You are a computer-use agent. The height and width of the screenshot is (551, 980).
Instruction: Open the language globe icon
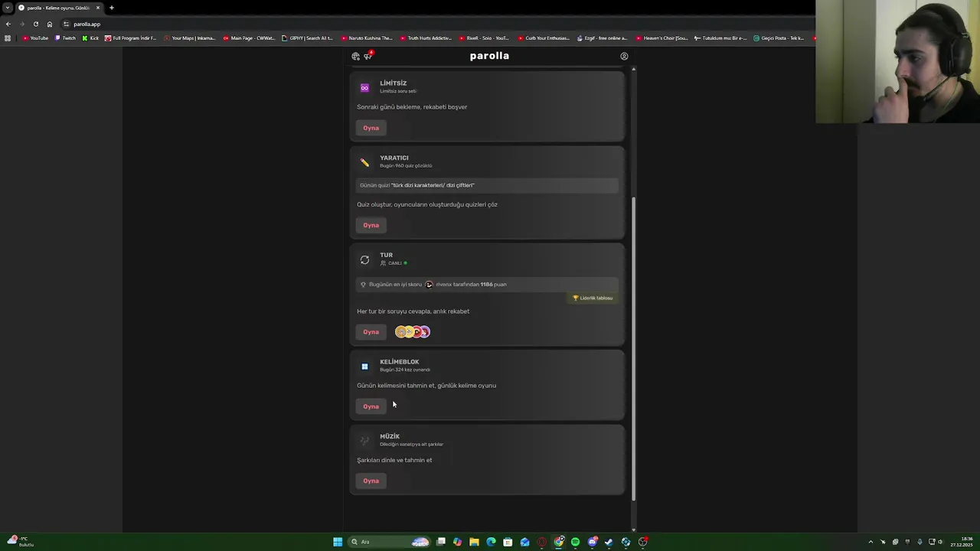355,56
